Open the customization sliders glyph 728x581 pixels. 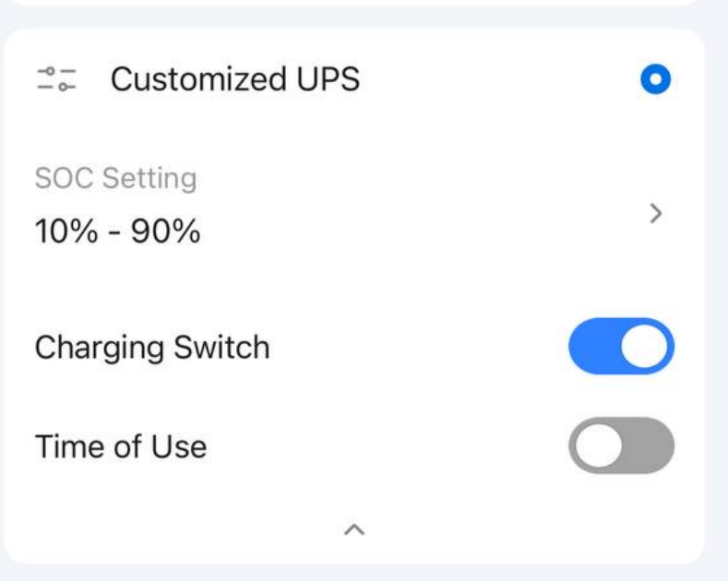57,79
